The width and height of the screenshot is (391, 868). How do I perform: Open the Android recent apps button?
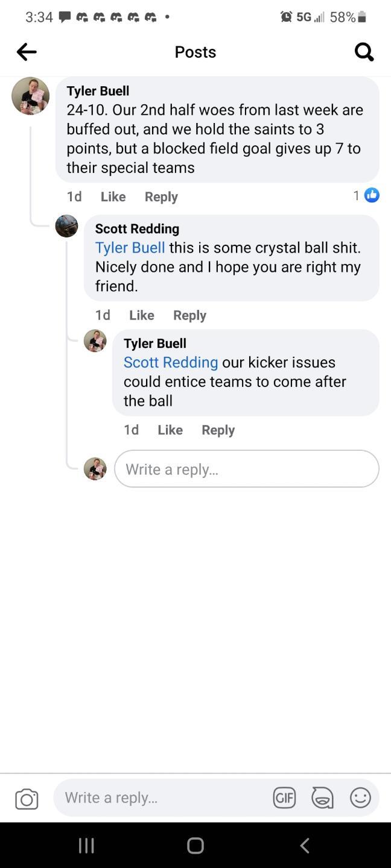click(86, 846)
